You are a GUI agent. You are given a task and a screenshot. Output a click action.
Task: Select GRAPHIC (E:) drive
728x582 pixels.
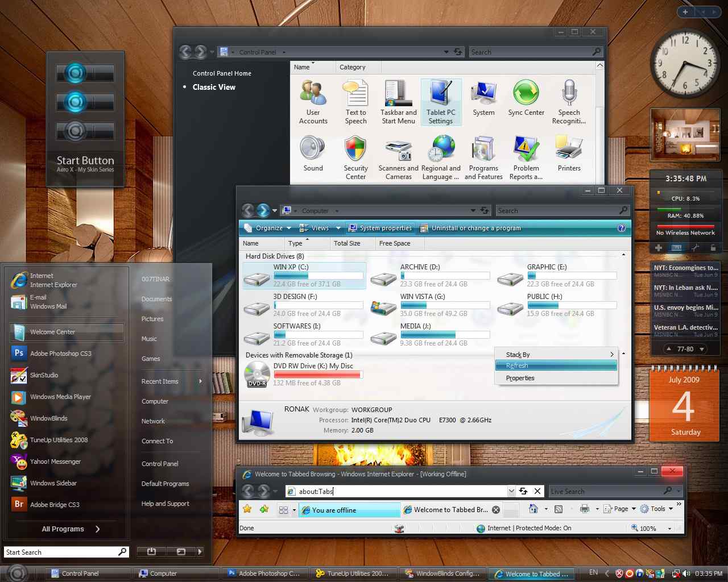(557, 276)
